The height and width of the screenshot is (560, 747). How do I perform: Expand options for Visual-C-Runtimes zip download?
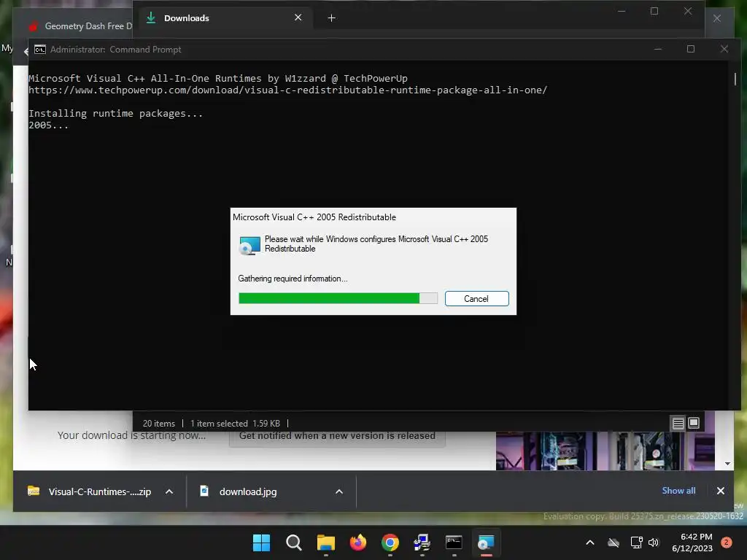pos(169,492)
